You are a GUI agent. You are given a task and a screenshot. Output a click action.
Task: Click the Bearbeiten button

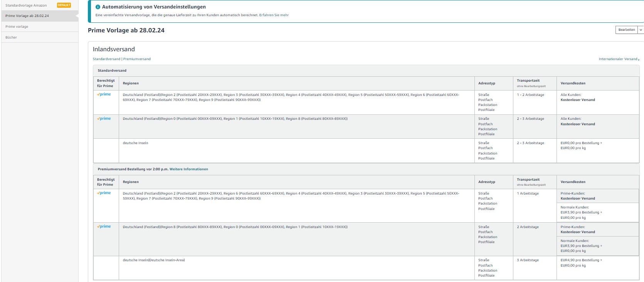(x=627, y=30)
